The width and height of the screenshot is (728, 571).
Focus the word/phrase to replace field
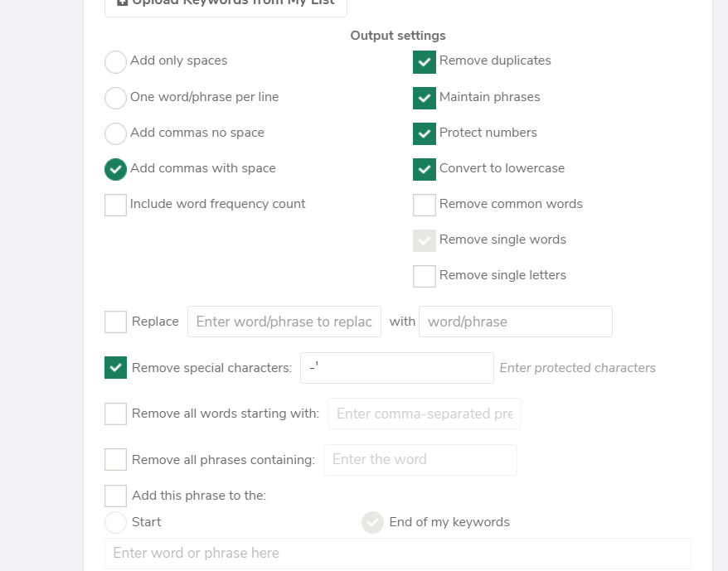tap(284, 322)
